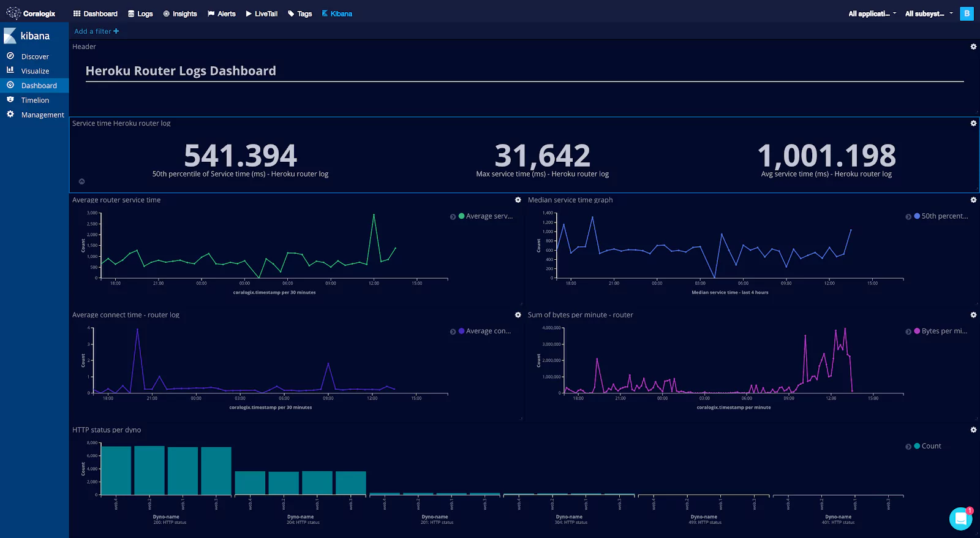The width and height of the screenshot is (980, 538).
Task: Click blue 50th percent... legend color dot
Action: tap(917, 216)
